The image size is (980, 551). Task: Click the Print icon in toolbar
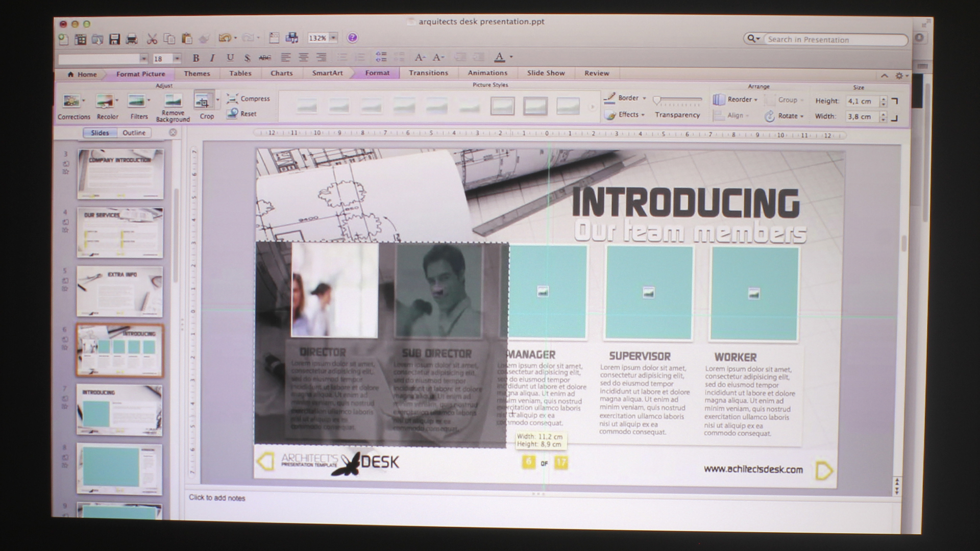tap(132, 39)
